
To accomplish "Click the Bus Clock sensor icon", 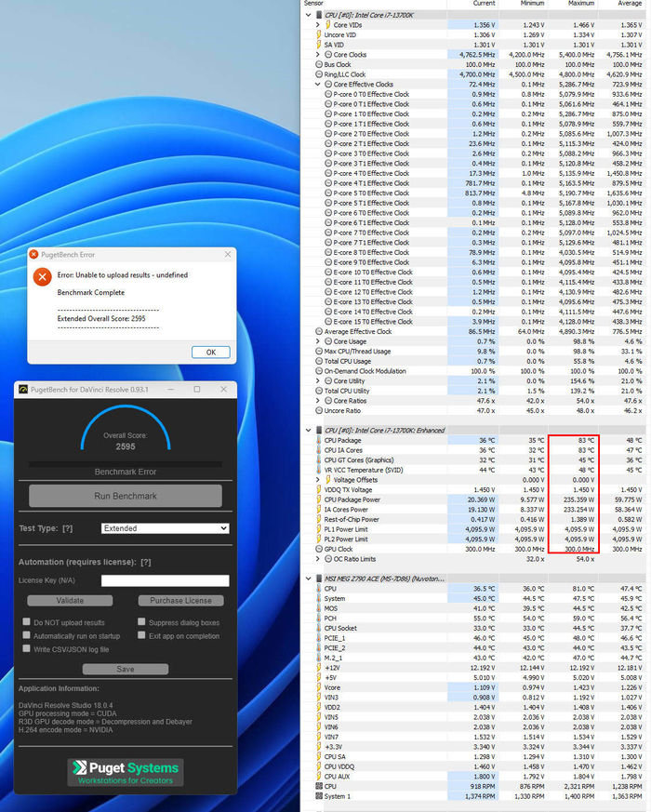I will click(x=319, y=64).
